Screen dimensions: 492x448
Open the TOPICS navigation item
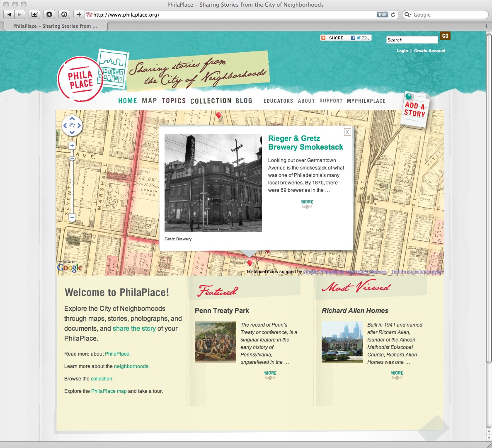[x=174, y=101]
